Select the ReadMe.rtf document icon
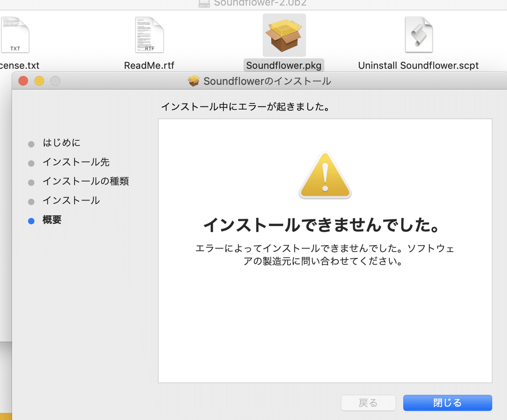The height and width of the screenshot is (420, 507). [x=149, y=35]
